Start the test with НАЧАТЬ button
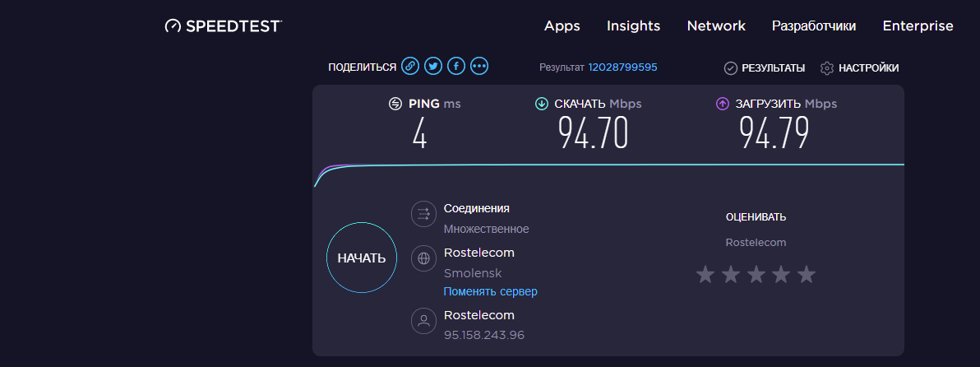The image size is (980, 367). coord(362,258)
